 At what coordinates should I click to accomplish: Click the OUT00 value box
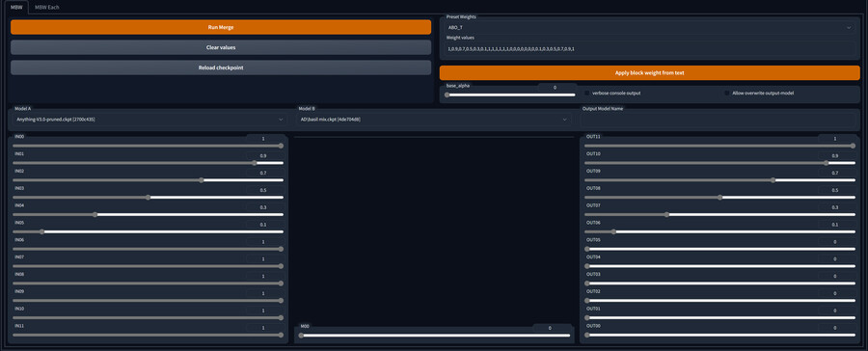(835, 327)
